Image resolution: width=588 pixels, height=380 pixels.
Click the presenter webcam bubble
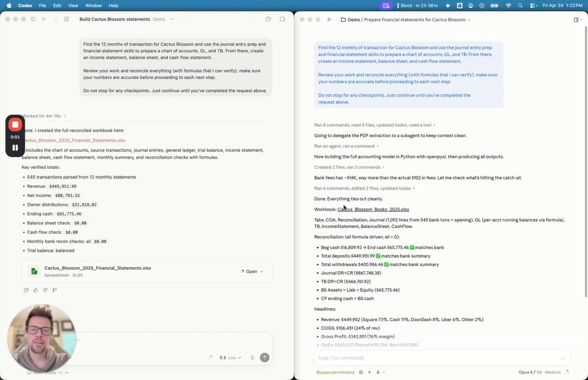tap(41, 338)
